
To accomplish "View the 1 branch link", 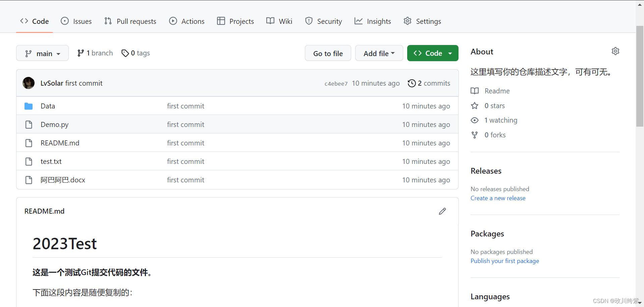I will point(95,53).
